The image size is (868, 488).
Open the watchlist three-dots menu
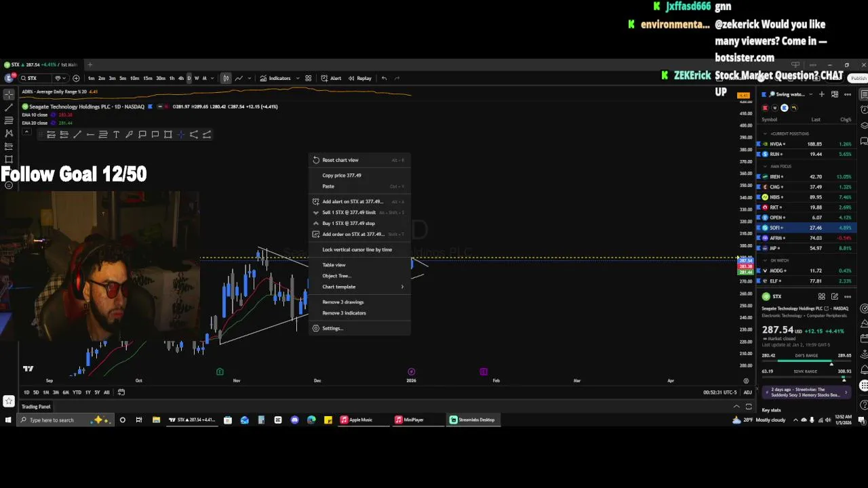[x=848, y=94]
